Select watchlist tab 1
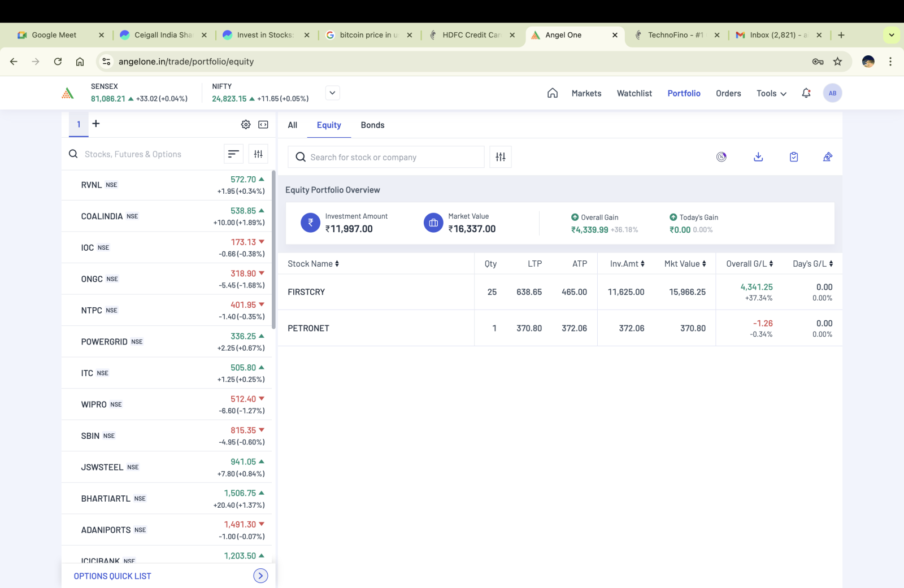The height and width of the screenshot is (588, 904). (x=79, y=124)
